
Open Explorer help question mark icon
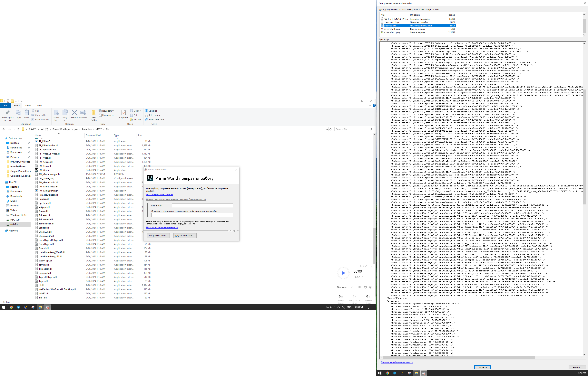[374, 106]
